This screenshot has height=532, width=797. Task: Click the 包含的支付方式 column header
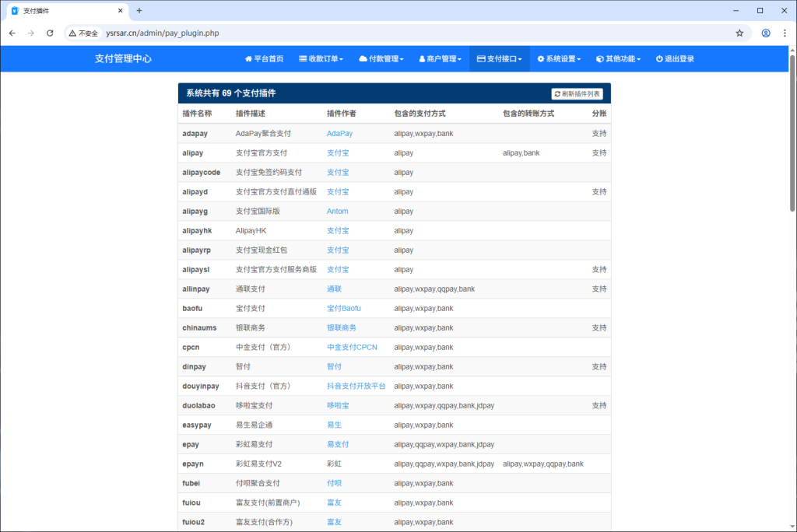420,114
